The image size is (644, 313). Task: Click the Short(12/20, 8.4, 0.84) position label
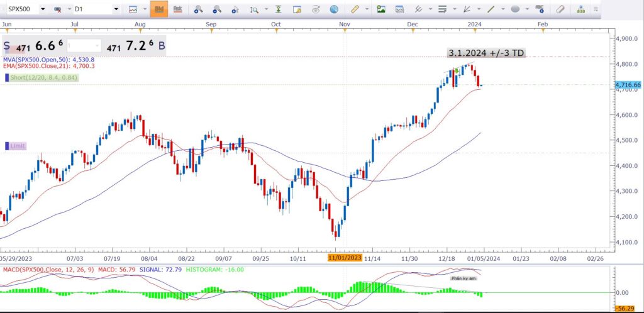(x=43, y=77)
